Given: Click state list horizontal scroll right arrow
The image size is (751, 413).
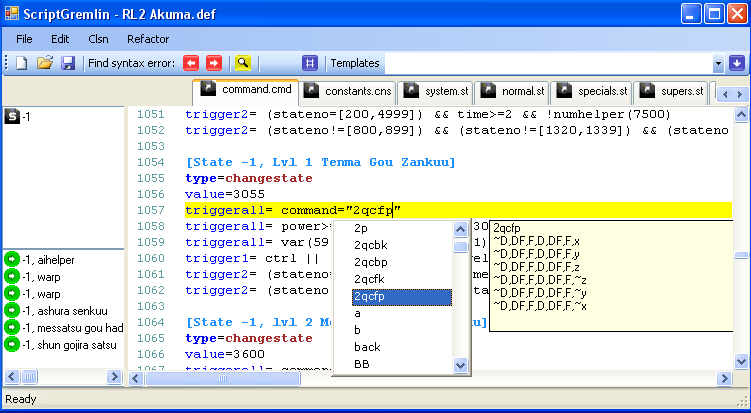Looking at the screenshot, I should coord(114,377).
